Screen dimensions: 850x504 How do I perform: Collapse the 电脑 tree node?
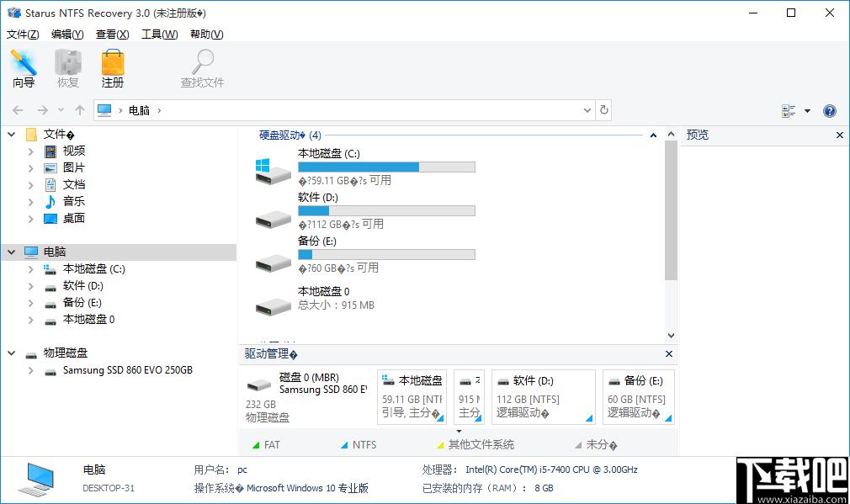tap(12, 252)
